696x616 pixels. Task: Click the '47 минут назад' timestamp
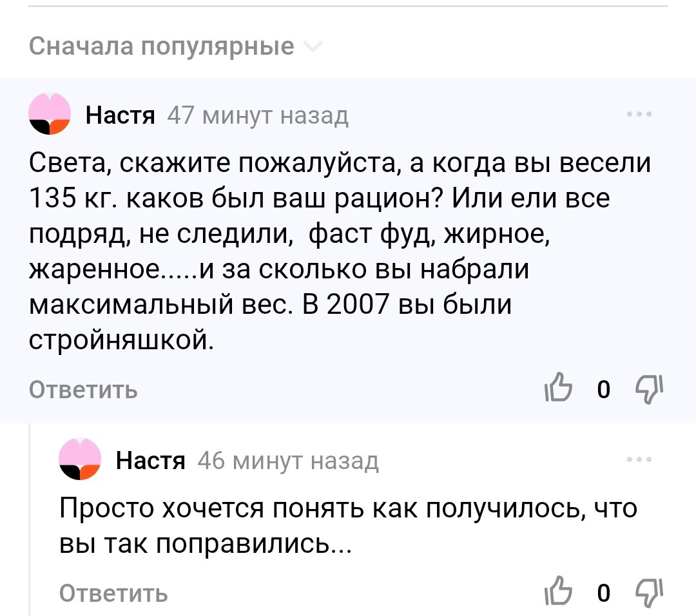(258, 116)
